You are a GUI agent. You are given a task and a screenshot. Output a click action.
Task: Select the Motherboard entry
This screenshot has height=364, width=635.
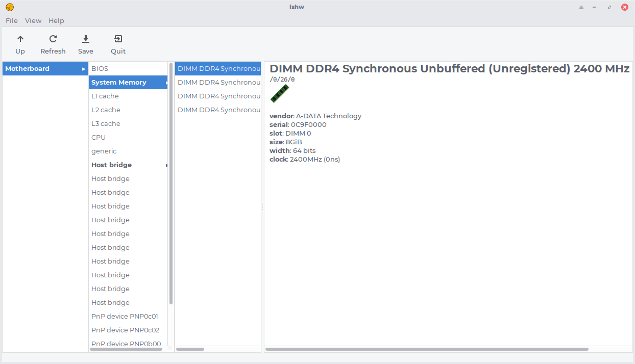click(x=45, y=68)
